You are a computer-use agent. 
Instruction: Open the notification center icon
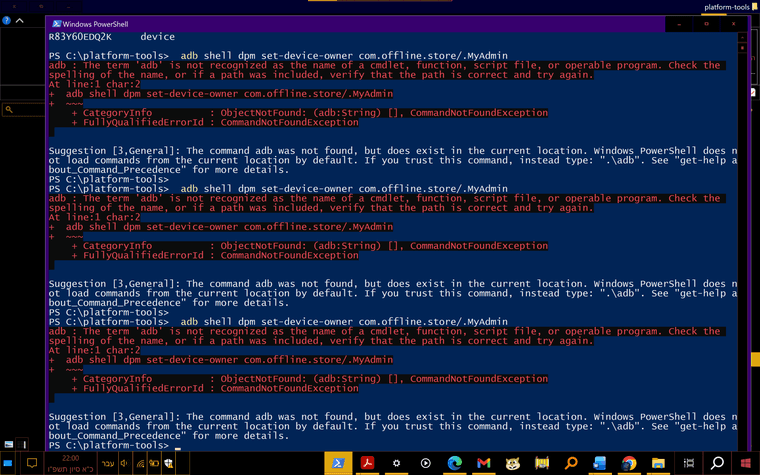tap(32, 463)
